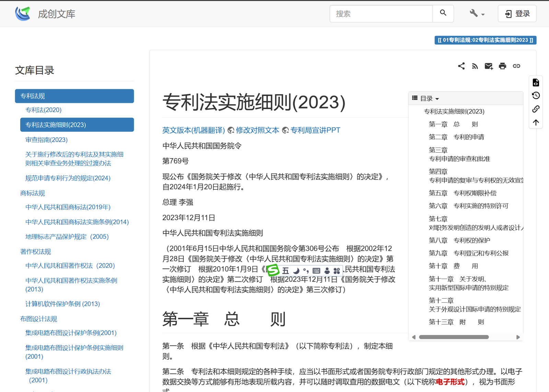The image size is (549, 392).
Task: Expand 商标法规 section in sidebar
Action: click(x=33, y=193)
